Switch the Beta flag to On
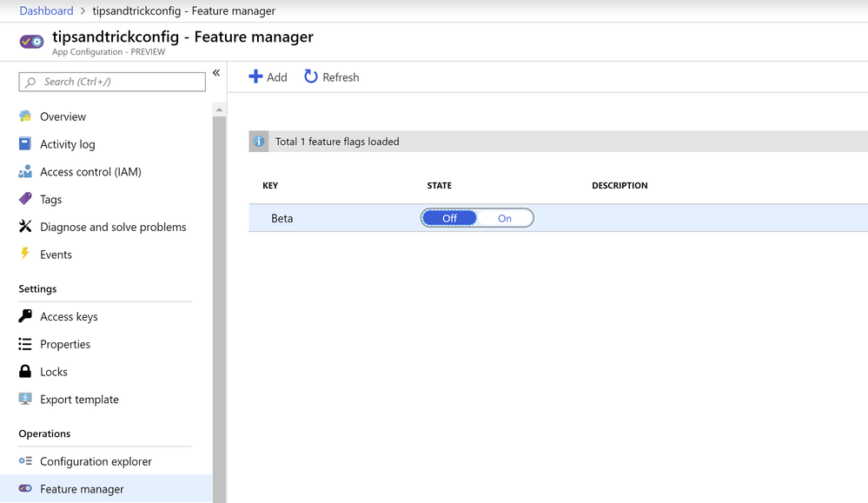Image resolution: width=868 pixels, height=503 pixels. click(505, 218)
